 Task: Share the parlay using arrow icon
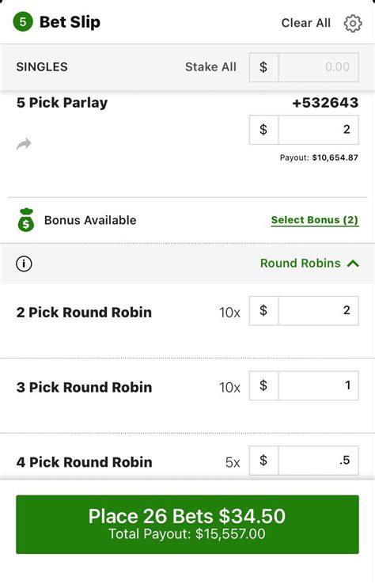click(24, 143)
